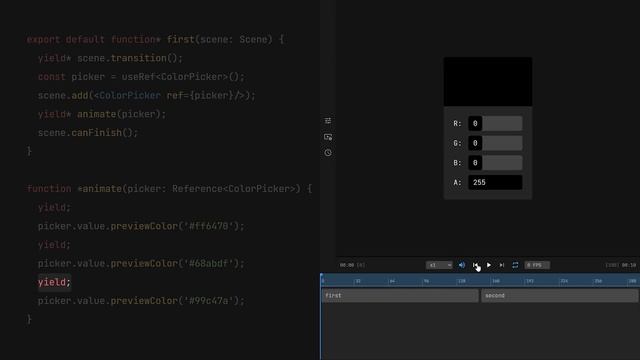The height and width of the screenshot is (360, 640).
Task: Click the R: label in color picker
Action: coord(457,124)
